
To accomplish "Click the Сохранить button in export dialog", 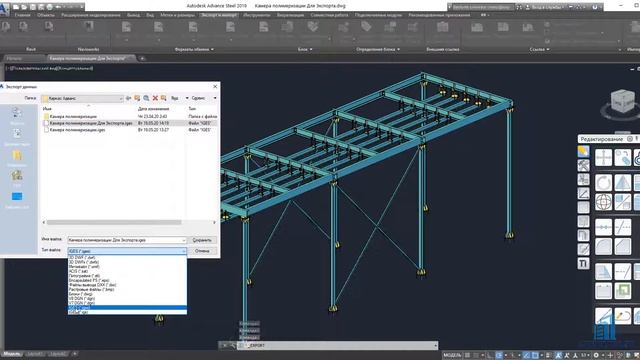I will [x=202, y=240].
